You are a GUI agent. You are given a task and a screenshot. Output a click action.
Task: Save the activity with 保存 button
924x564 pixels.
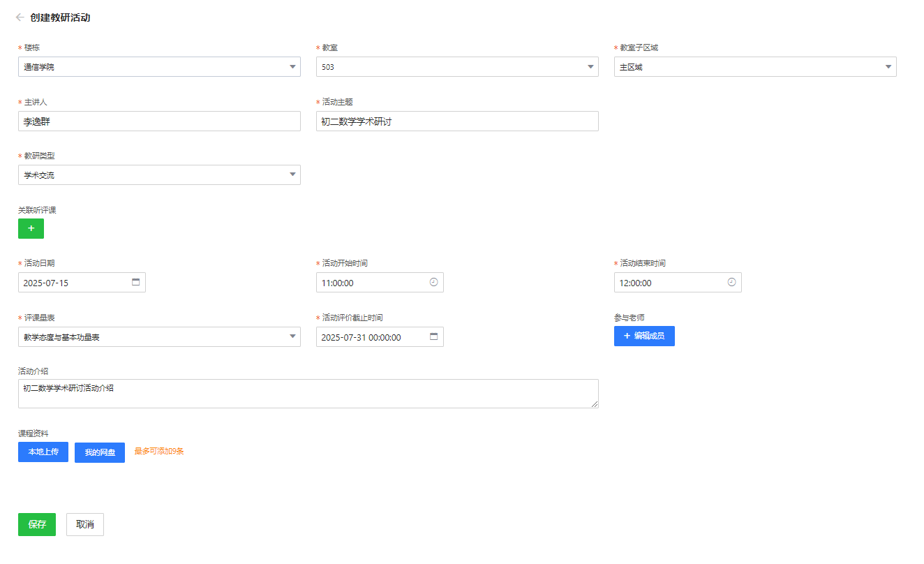pyautogui.click(x=37, y=524)
